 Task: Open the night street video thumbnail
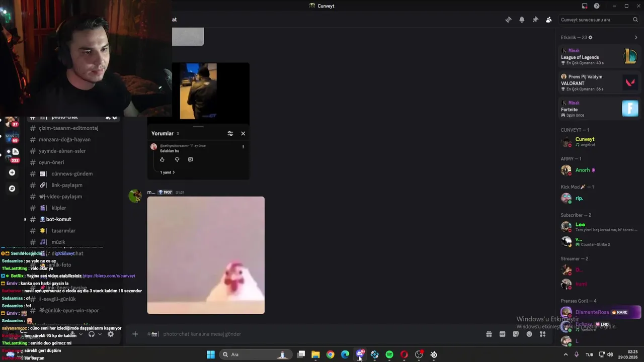tap(198, 91)
